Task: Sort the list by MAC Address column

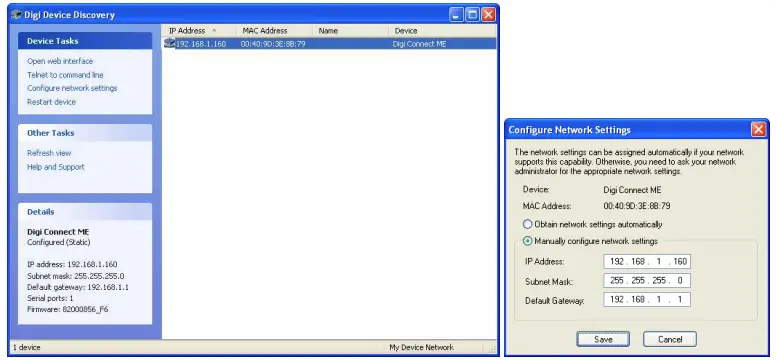Action: pos(275,31)
